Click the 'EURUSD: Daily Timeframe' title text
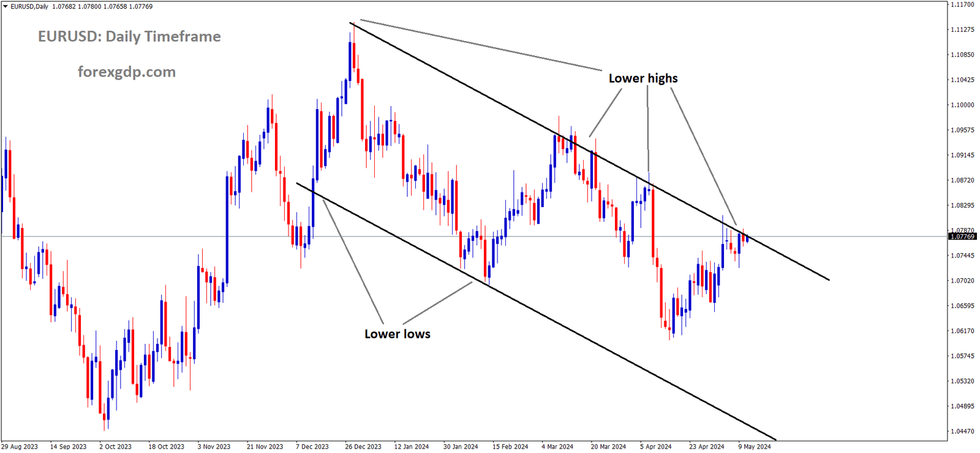The width and height of the screenshot is (980, 453). (129, 37)
